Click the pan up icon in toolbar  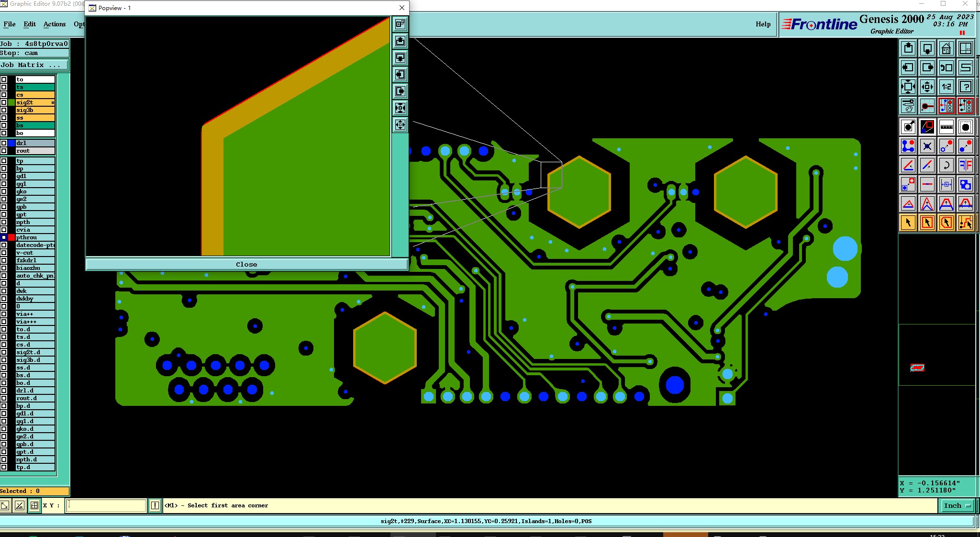(908, 48)
